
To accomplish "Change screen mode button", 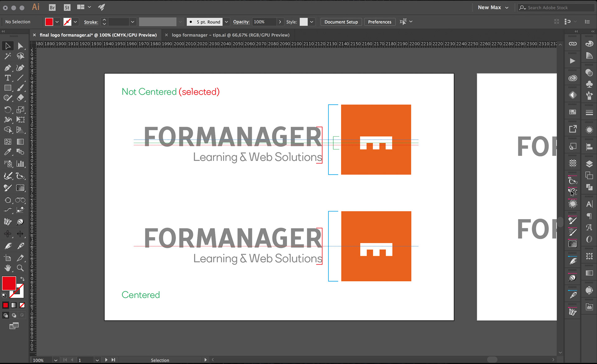I will pyautogui.click(x=14, y=326).
